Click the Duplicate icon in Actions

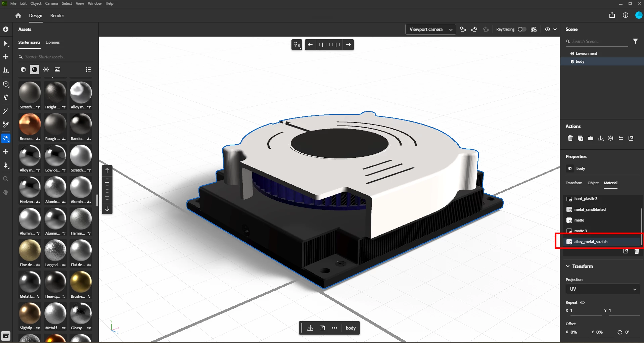[x=580, y=138]
